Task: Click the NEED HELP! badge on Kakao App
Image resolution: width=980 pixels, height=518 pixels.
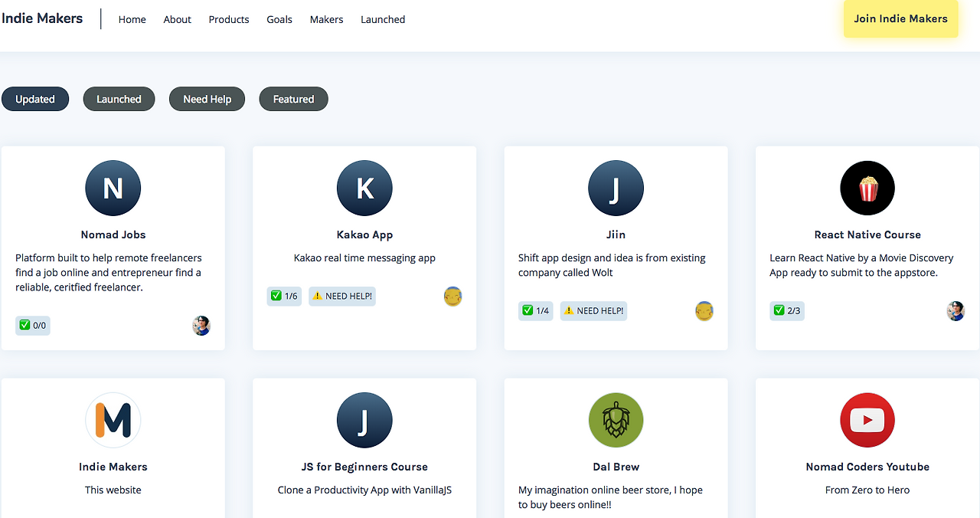Action: 342,297
